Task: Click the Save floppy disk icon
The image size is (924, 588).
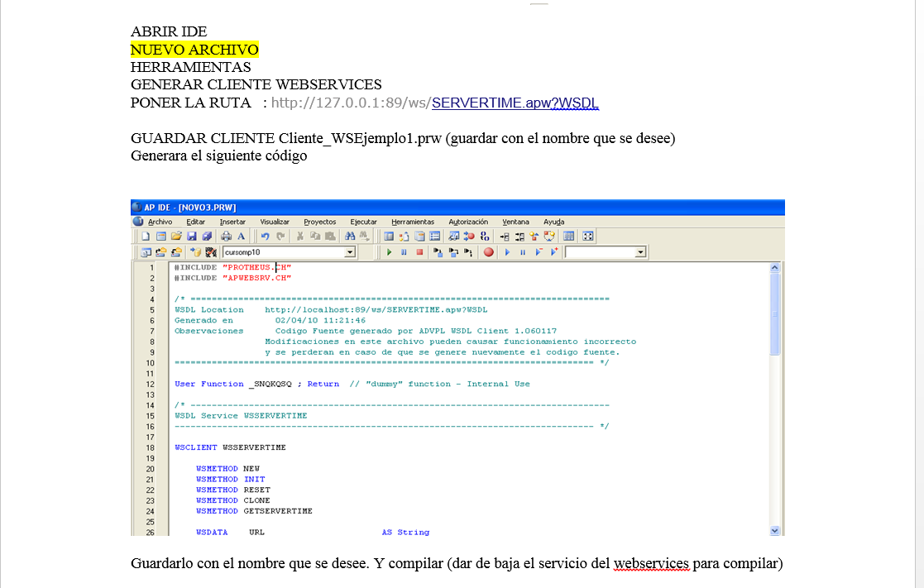Action: (192, 237)
